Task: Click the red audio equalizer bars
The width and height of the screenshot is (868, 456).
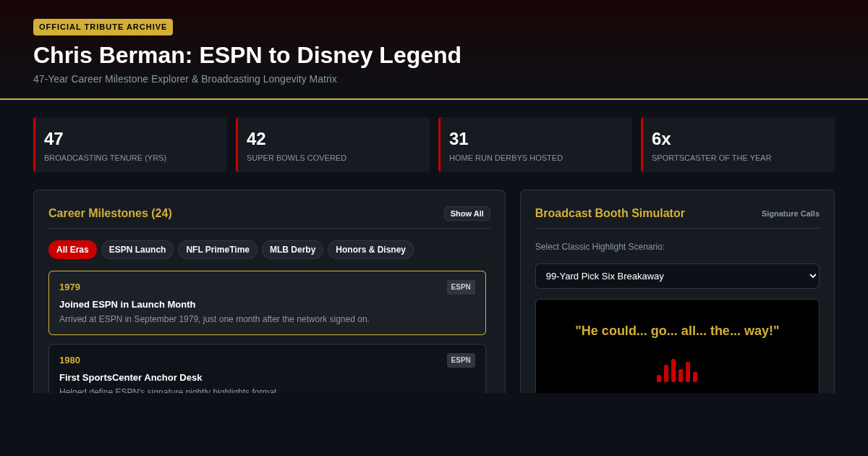Action: [x=677, y=371]
